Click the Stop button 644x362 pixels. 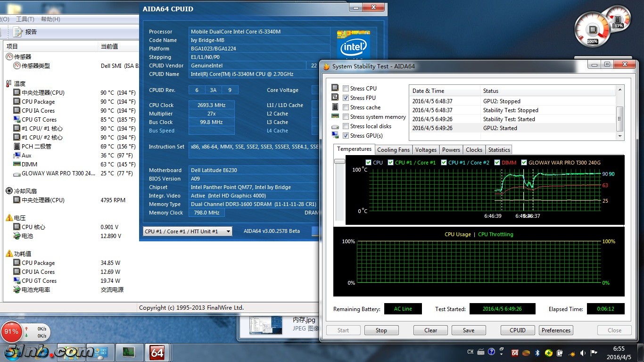[381, 330]
